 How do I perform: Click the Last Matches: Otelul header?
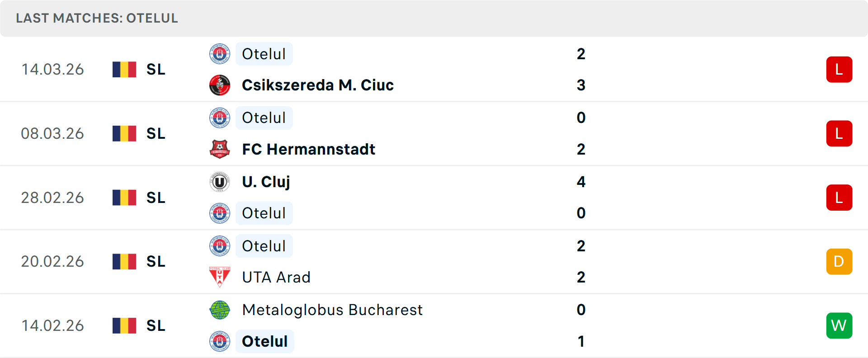pos(97,18)
